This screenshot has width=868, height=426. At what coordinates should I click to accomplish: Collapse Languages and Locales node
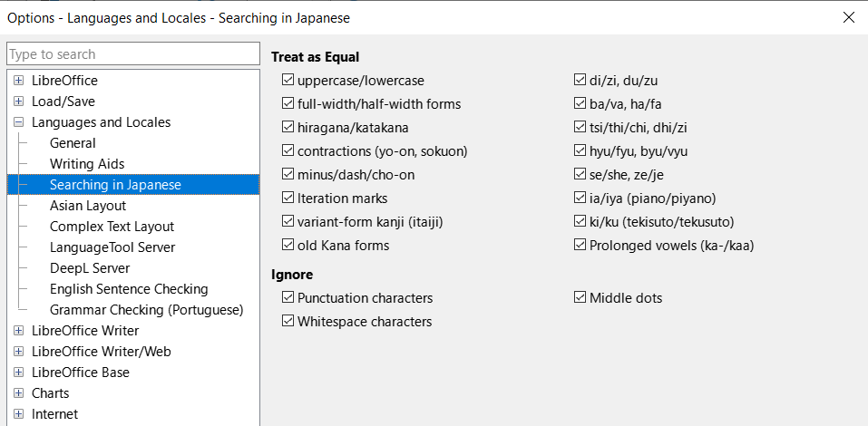(x=19, y=121)
